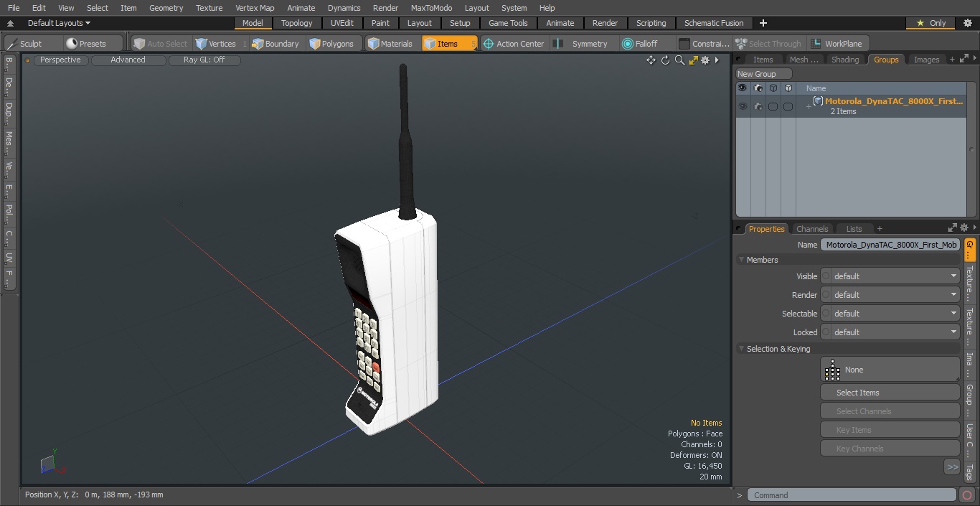Screen dimensions: 980x506
Task: Maximize the viewport with the yellow arrows icon
Action: pyautogui.click(x=693, y=60)
